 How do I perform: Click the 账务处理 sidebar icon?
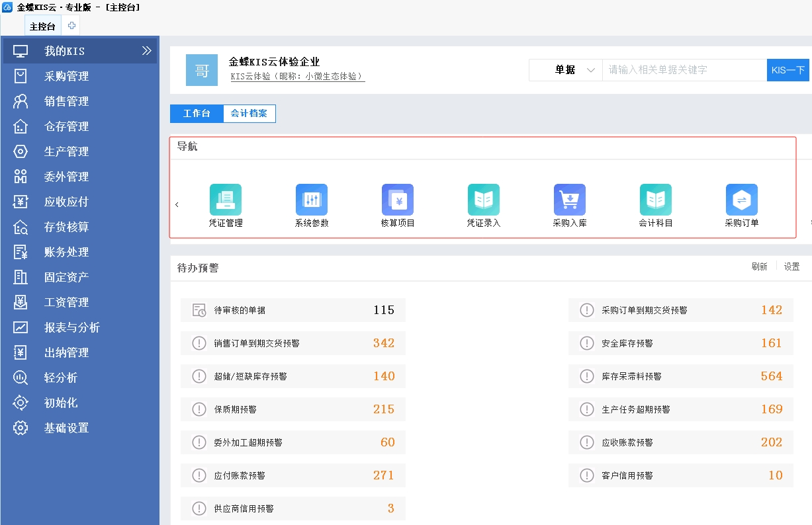click(x=21, y=252)
